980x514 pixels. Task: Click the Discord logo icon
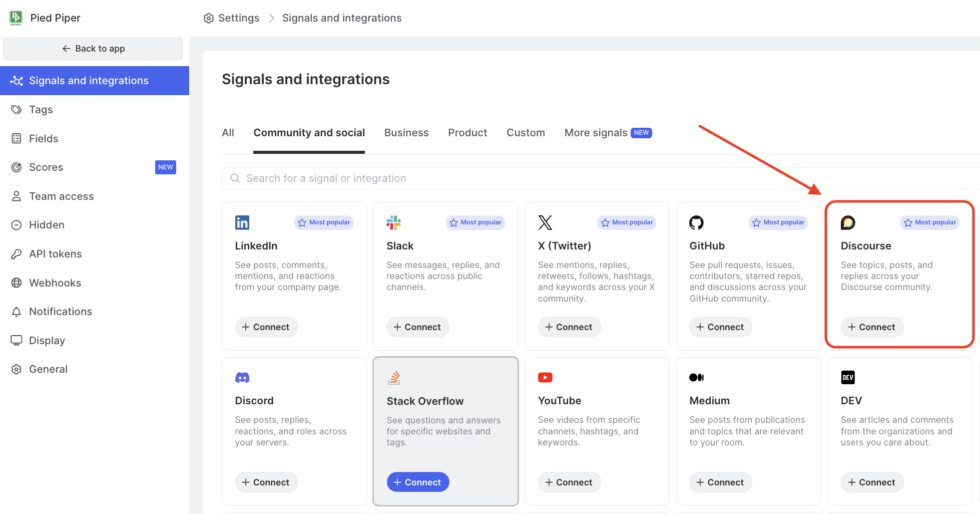tap(242, 377)
